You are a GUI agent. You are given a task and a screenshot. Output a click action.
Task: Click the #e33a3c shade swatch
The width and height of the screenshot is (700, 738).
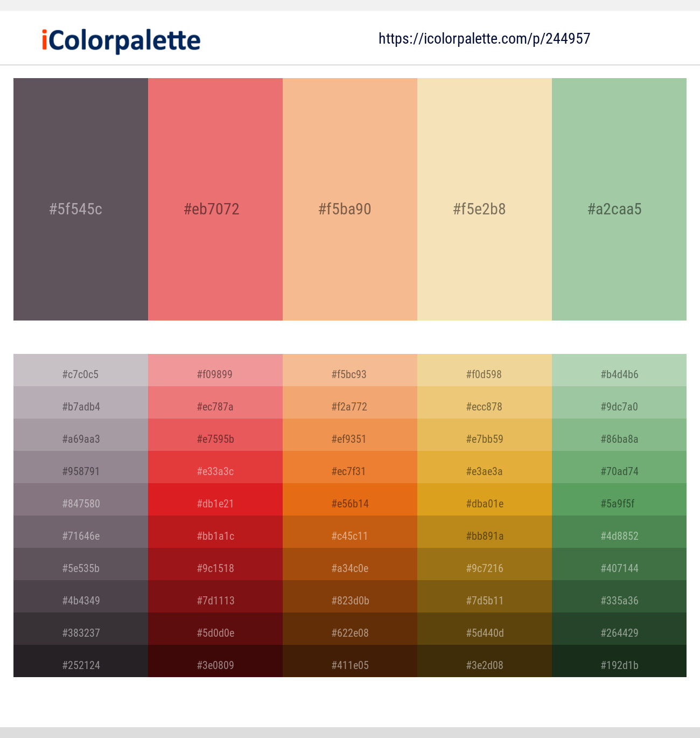tap(215, 471)
